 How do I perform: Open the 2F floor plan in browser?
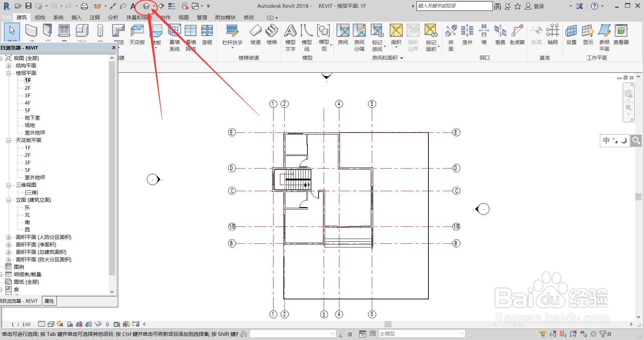(27, 88)
